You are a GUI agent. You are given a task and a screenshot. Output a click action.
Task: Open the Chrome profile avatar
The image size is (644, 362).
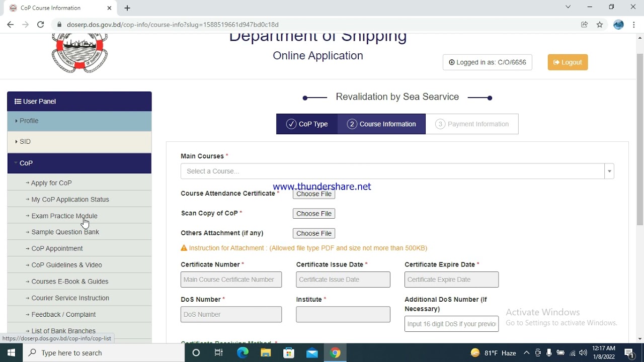point(618,24)
